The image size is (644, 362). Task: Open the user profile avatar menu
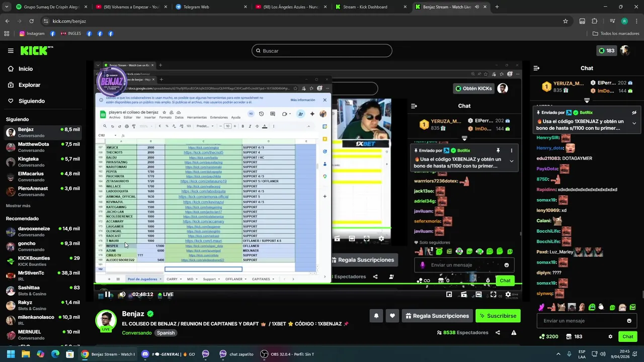pyautogui.click(x=625, y=50)
